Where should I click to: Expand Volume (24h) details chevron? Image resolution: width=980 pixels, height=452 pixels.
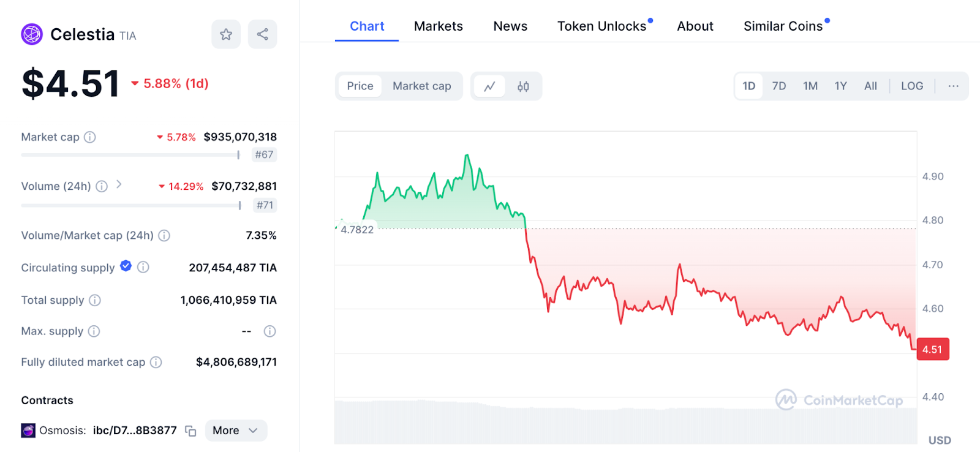point(119,184)
